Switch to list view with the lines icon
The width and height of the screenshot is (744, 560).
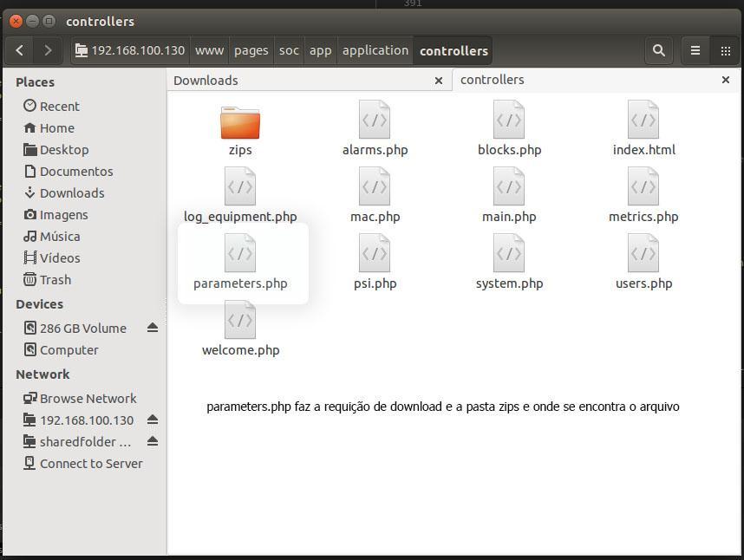[695, 50]
